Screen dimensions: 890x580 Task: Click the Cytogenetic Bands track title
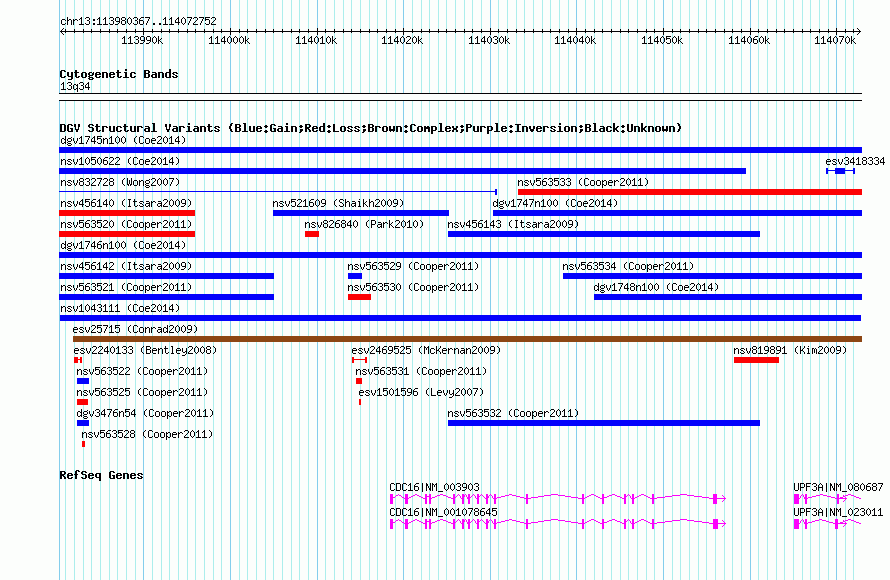119,74
